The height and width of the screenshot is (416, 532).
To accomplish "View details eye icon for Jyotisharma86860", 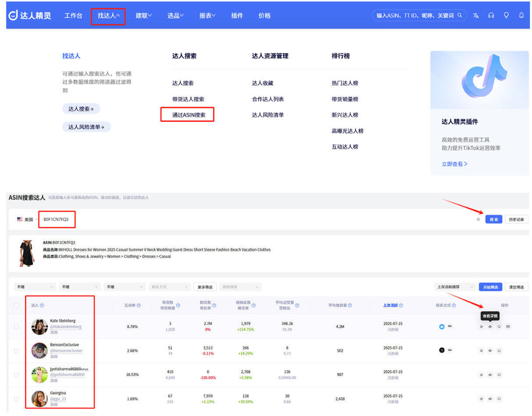I will click(x=490, y=374).
